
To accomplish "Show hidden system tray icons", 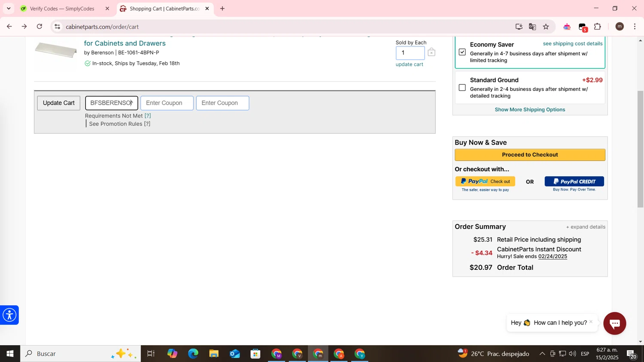I will [x=542, y=354].
